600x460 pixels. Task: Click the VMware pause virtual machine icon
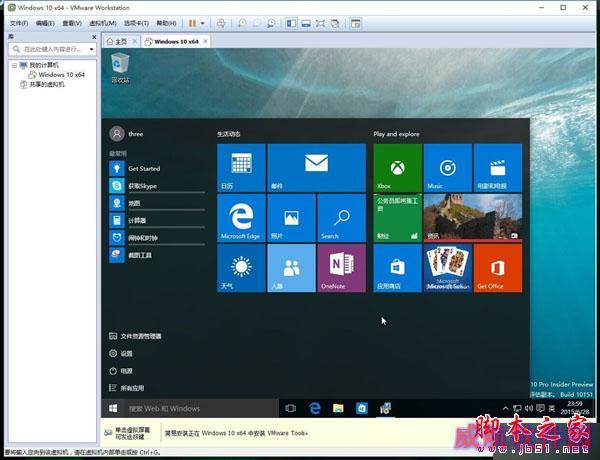[x=192, y=23]
